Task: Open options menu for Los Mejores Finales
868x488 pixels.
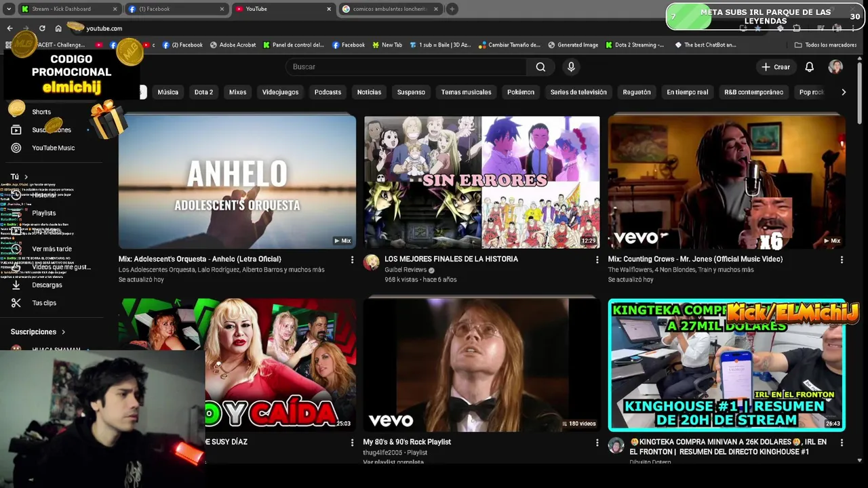Action: (597, 260)
